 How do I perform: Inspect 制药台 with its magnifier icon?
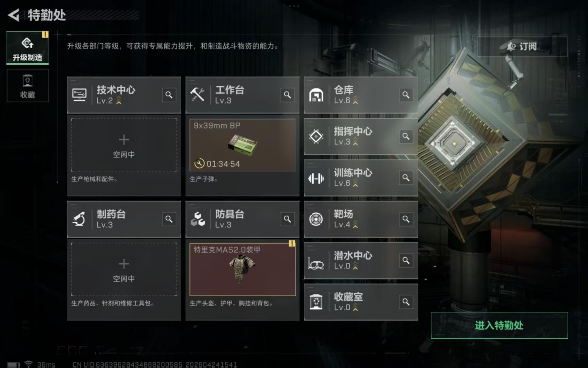(x=169, y=219)
